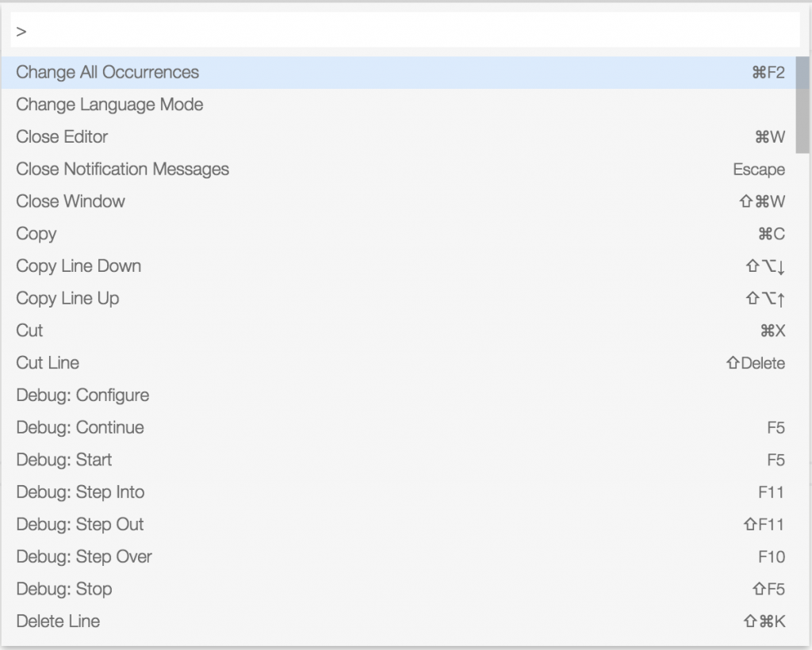Open Debug: Configure command
812x650 pixels.
point(82,396)
